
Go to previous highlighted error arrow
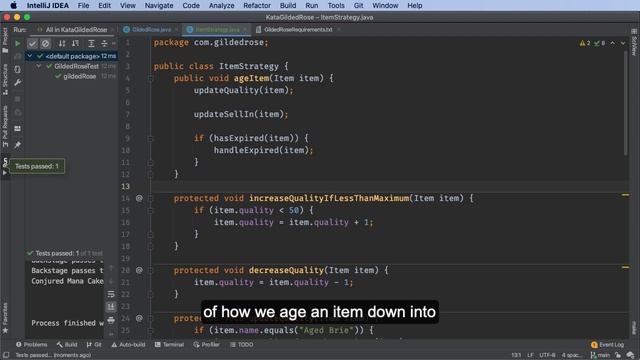[x=613, y=43]
